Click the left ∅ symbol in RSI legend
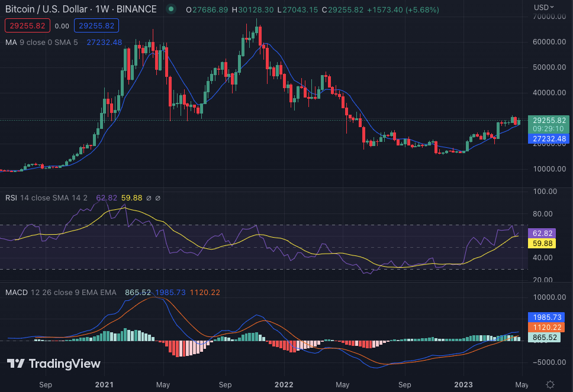The image size is (573, 392). [x=149, y=198]
